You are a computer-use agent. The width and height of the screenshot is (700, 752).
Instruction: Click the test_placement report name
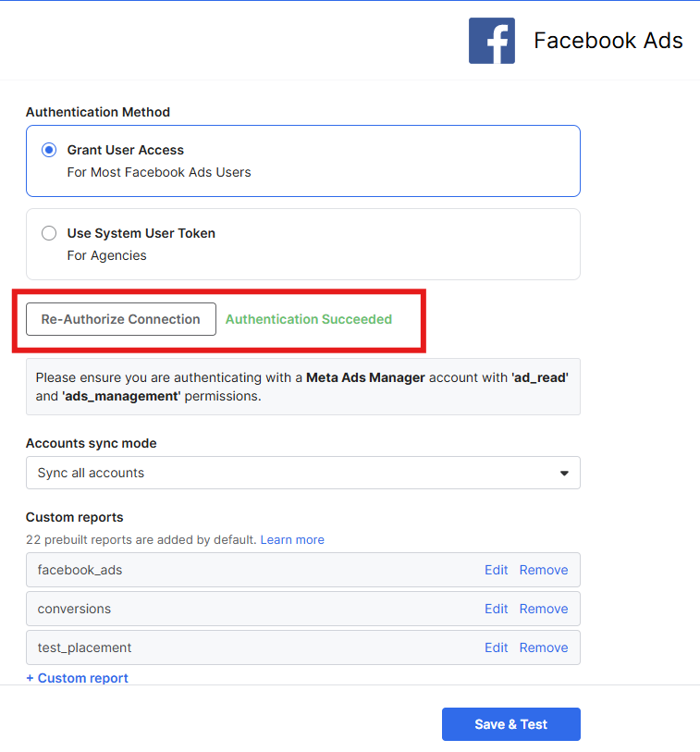coord(84,647)
